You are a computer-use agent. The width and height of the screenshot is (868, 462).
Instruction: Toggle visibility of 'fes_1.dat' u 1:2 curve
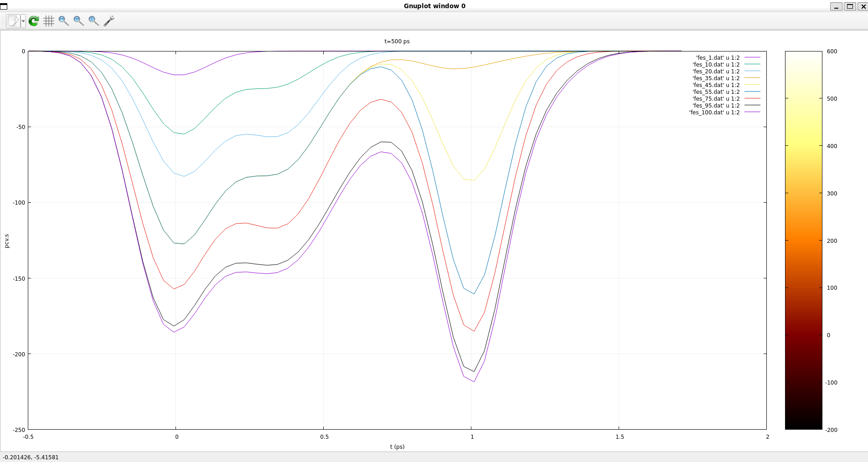[728, 58]
